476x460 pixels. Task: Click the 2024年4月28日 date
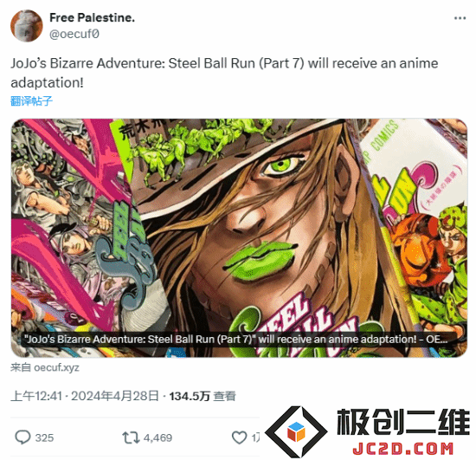pos(115,396)
